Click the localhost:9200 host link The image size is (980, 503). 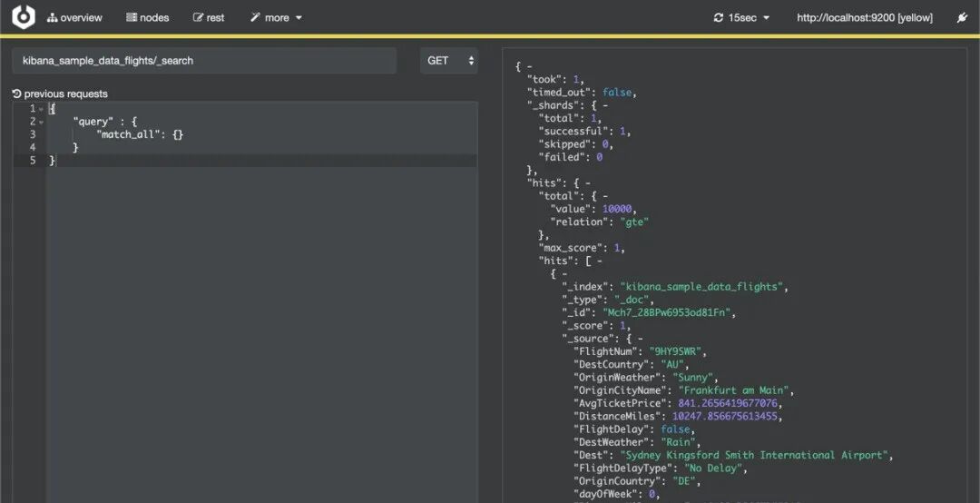pos(865,17)
